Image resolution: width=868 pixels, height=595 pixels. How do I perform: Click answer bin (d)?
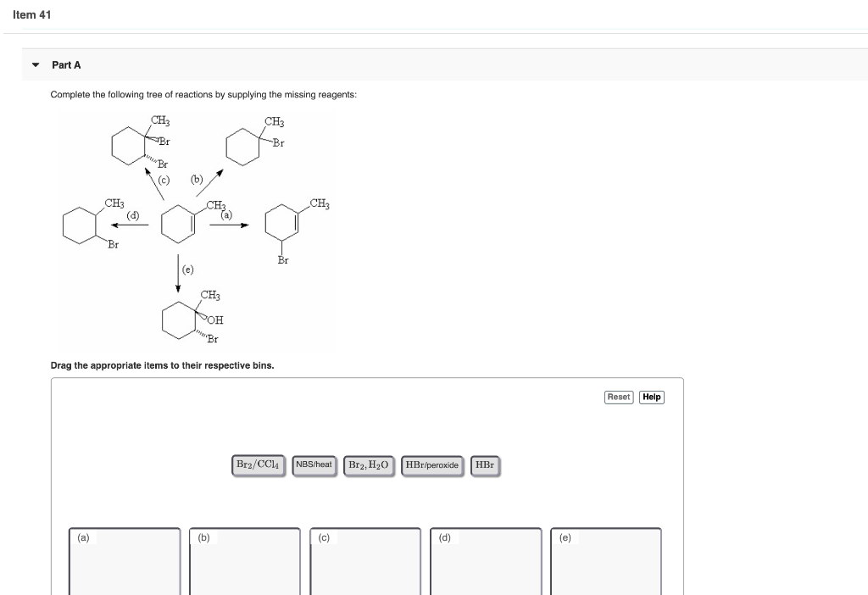(486, 561)
